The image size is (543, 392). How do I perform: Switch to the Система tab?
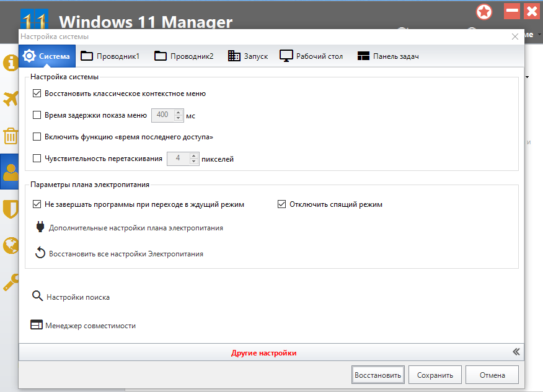coord(47,56)
